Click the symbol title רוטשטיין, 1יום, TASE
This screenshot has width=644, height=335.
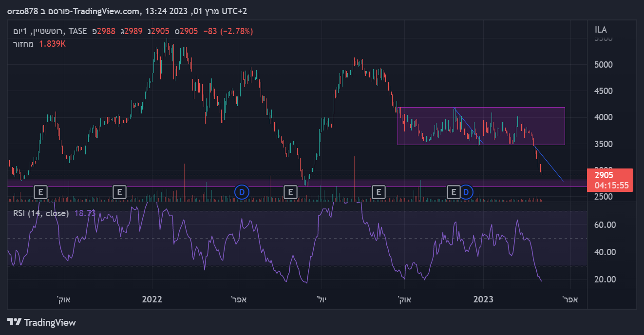pos(51,31)
